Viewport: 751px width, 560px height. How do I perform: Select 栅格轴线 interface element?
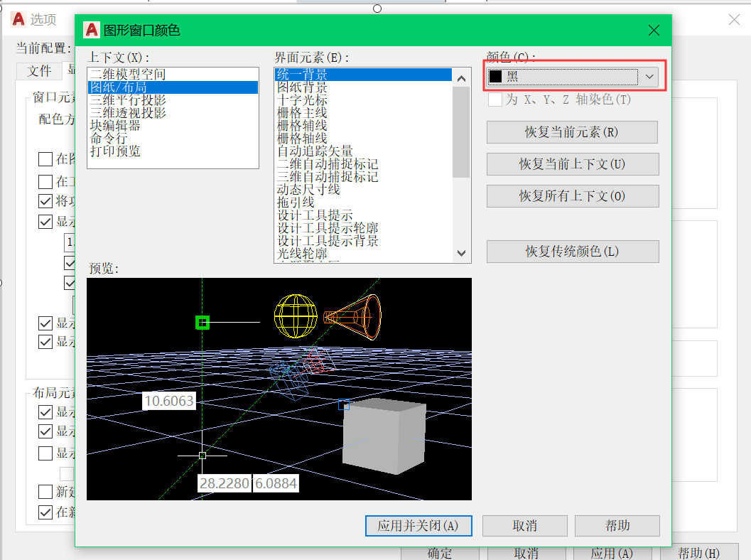tap(364, 139)
